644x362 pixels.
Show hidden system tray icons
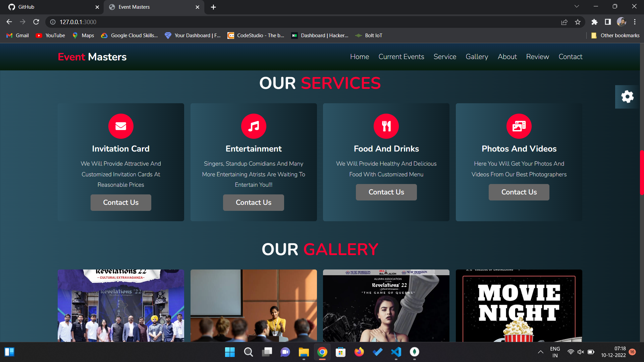click(x=540, y=352)
